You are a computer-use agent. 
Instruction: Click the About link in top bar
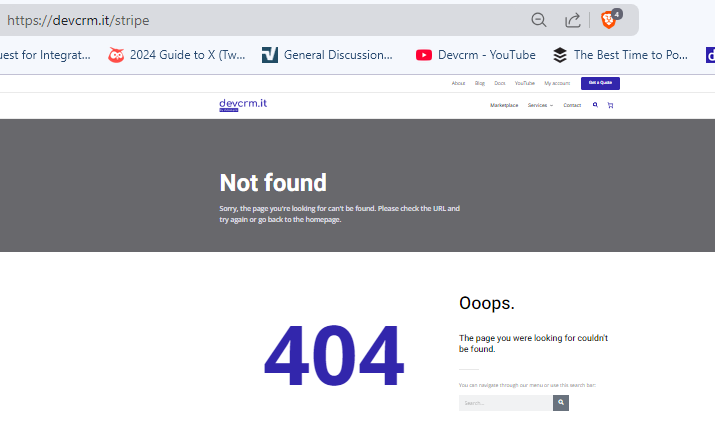[458, 83]
